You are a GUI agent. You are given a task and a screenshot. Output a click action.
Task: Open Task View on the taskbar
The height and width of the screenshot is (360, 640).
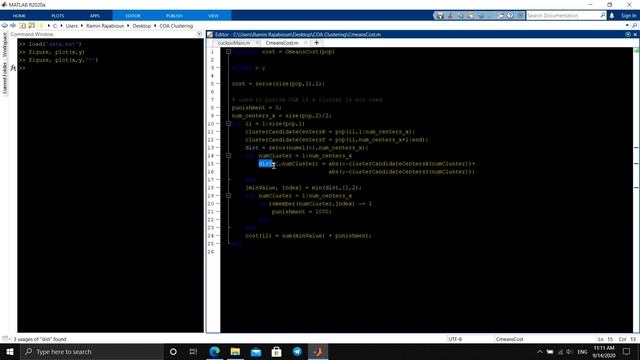(193, 351)
